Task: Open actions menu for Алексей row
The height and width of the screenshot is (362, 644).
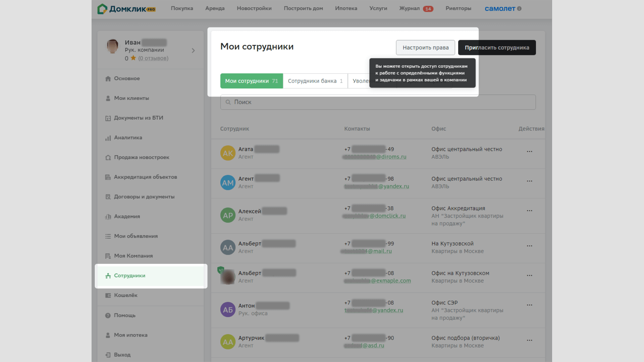Action: 529,211
